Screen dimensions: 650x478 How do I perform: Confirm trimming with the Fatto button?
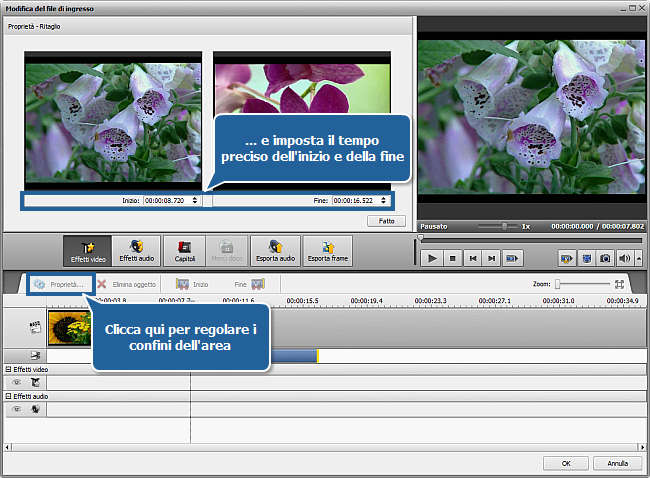[386, 221]
